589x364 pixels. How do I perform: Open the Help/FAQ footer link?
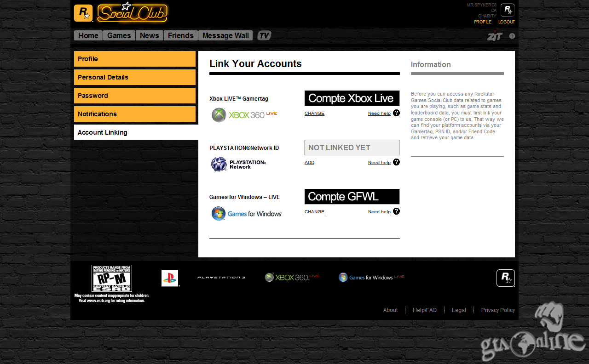click(x=425, y=310)
